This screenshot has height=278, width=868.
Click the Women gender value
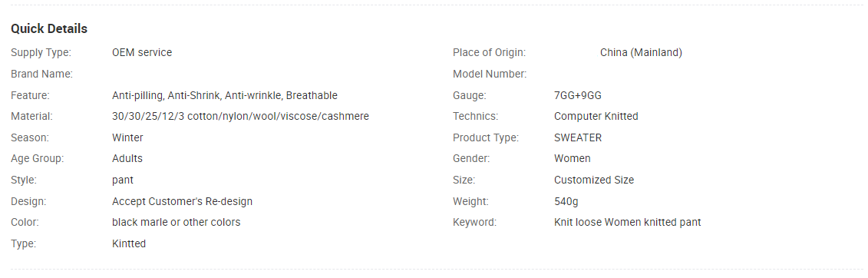pyautogui.click(x=573, y=158)
